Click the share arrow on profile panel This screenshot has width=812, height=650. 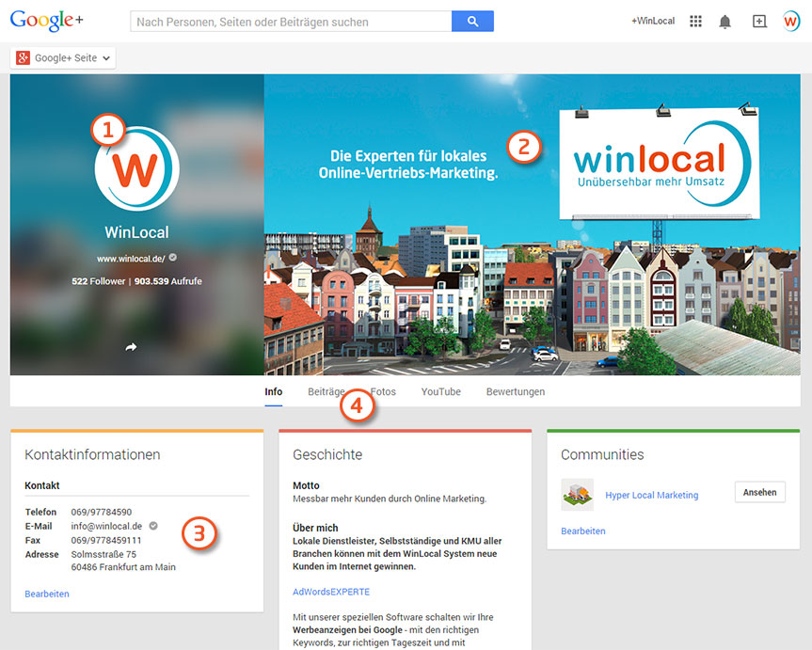[131, 347]
